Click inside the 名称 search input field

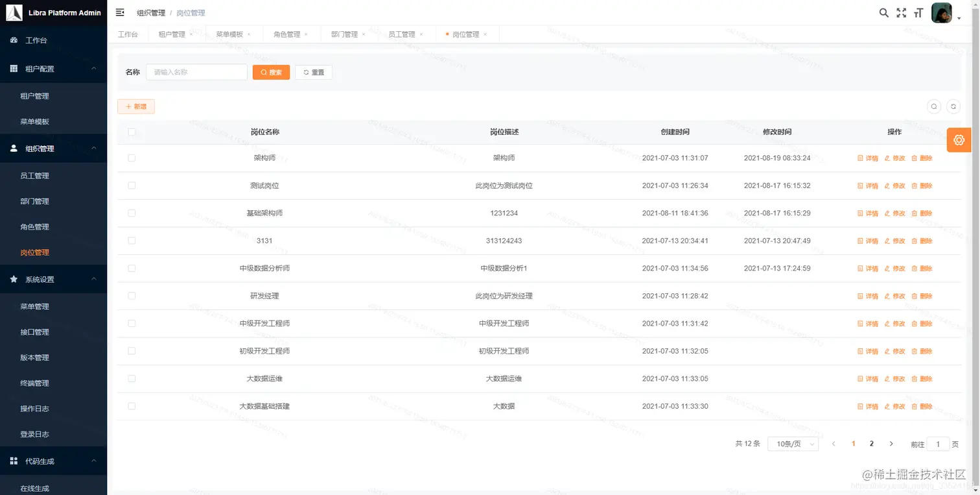[196, 72]
